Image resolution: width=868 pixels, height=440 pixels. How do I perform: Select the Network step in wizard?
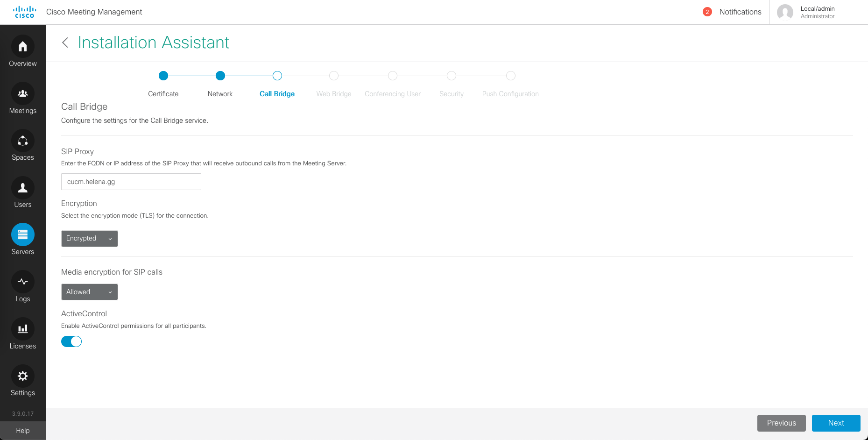tap(220, 76)
